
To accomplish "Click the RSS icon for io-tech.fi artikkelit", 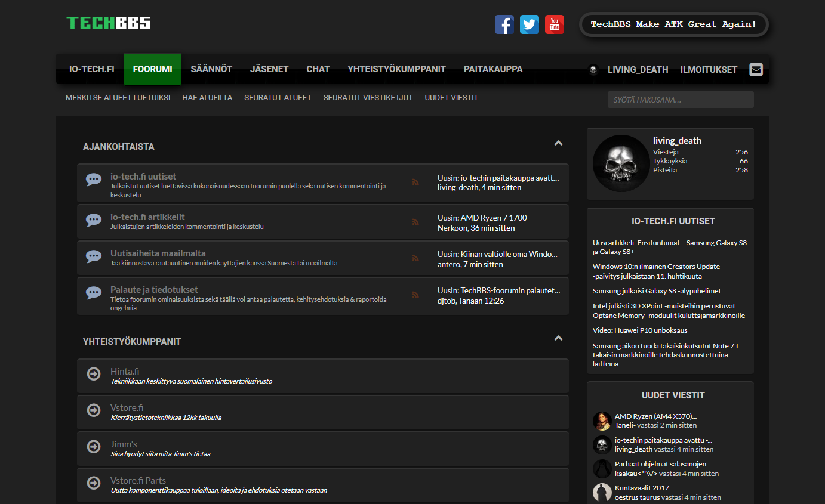I will click(415, 221).
